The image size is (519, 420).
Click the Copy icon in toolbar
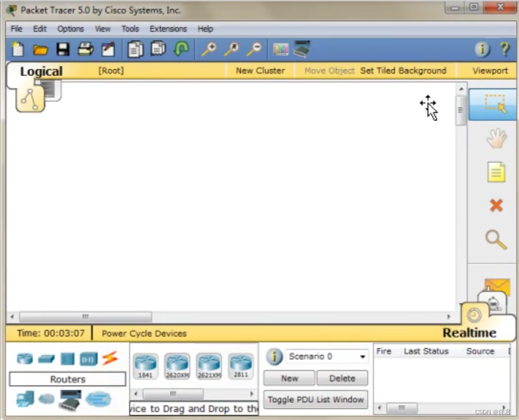tap(135, 50)
